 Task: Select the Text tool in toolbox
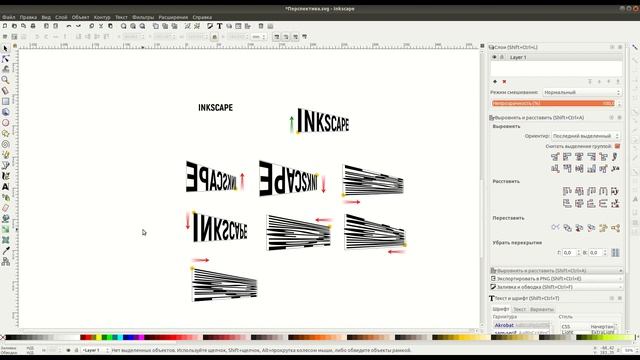point(5,187)
